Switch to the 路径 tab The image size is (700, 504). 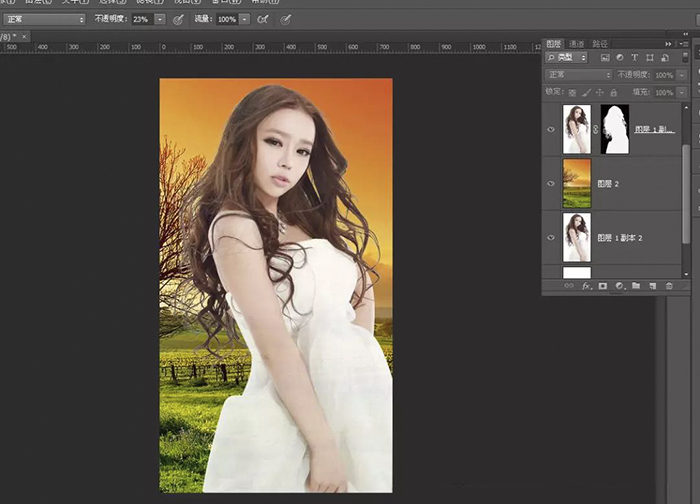(x=600, y=44)
